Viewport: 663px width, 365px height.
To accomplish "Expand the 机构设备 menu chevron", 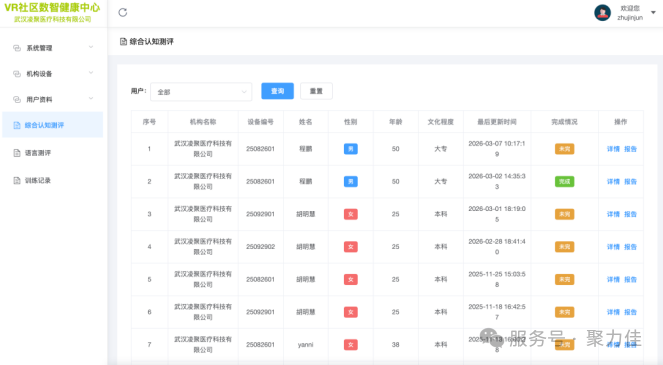I will coord(91,73).
